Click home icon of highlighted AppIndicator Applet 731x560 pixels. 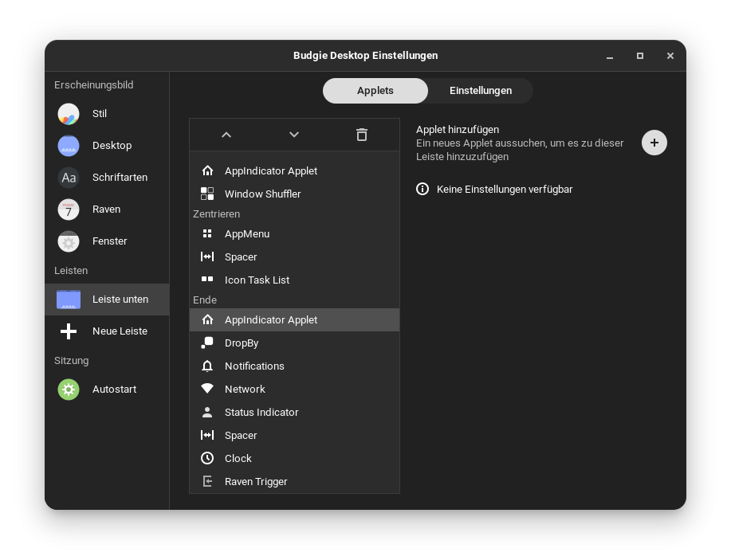pos(207,319)
